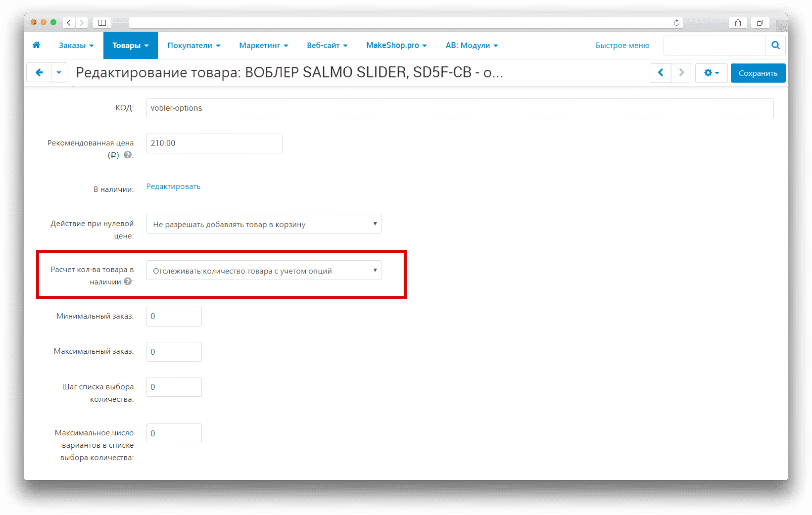Open the Отслеживать количество товара dropdown

[x=264, y=270]
